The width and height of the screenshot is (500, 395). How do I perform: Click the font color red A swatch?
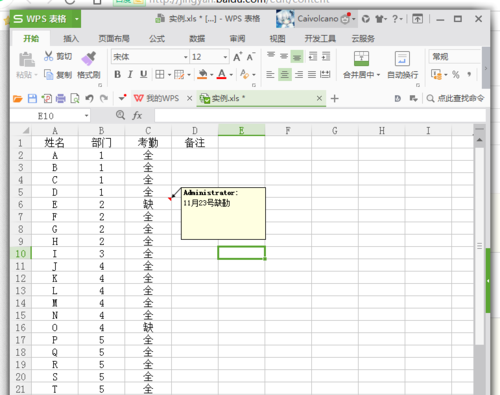[221, 74]
